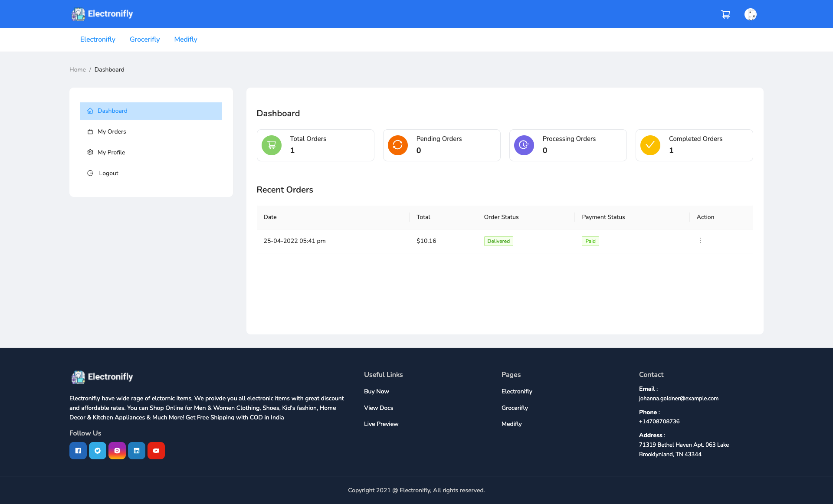833x504 pixels.
Task: Open My Orders in sidebar
Action: pos(112,132)
